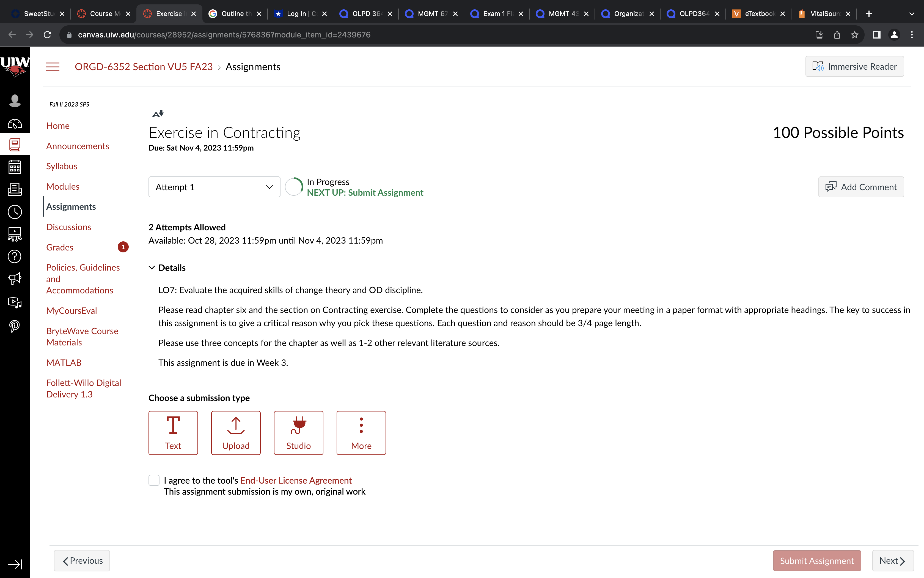Click the In Progress circular indicator

pos(294,187)
